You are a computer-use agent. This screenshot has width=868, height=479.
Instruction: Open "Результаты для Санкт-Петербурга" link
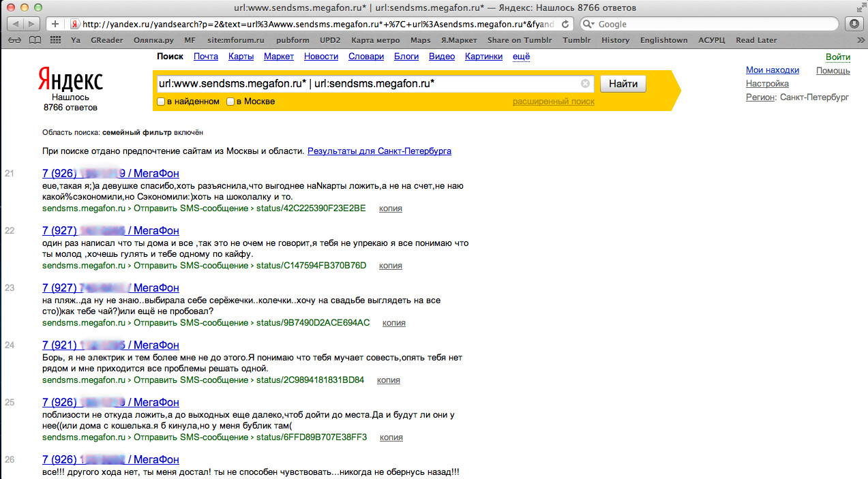click(x=379, y=151)
